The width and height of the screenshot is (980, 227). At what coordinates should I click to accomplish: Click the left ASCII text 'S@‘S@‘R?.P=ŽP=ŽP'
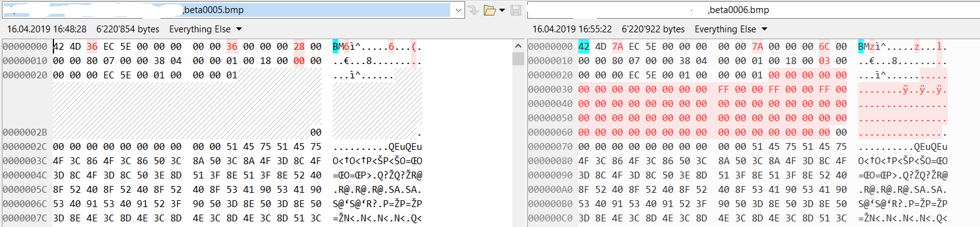click(377, 204)
